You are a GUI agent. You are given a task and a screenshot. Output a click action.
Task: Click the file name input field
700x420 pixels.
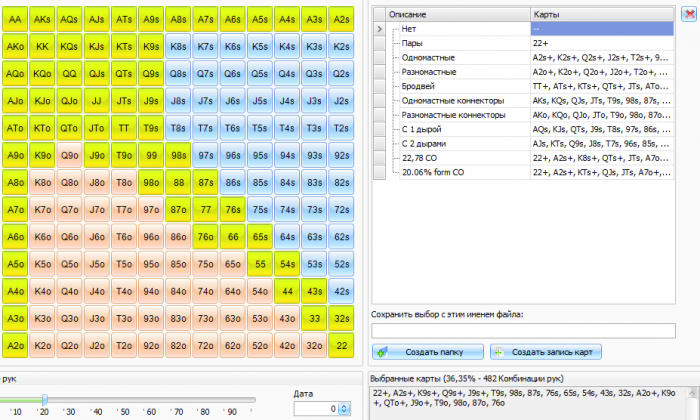(523, 331)
